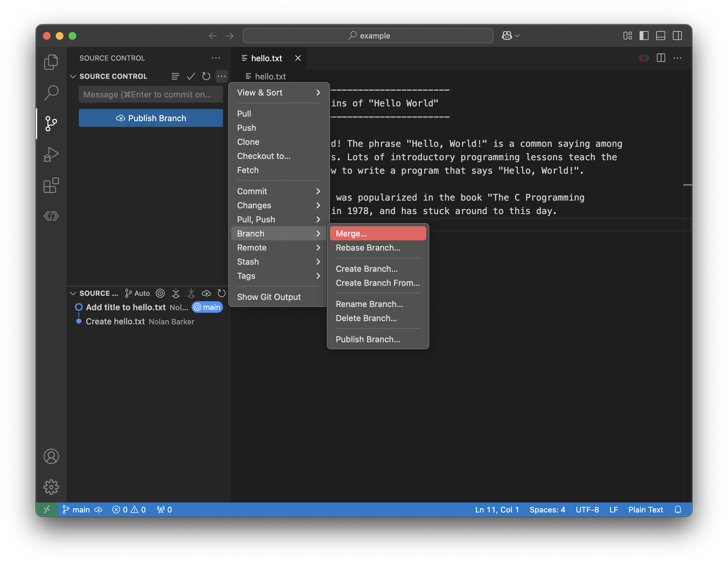The image size is (728, 564).
Task: Open the Copilot chat icon in title bar
Action: [x=507, y=36]
